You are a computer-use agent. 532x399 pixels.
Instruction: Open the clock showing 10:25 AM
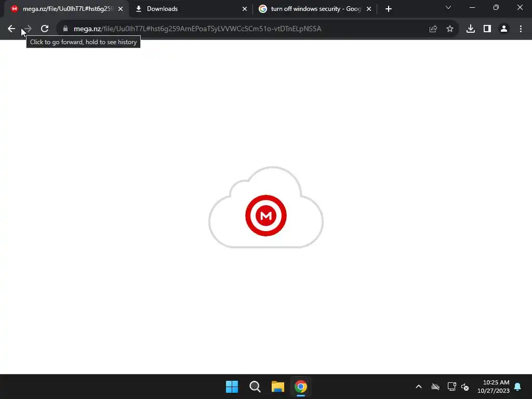tap(494, 387)
